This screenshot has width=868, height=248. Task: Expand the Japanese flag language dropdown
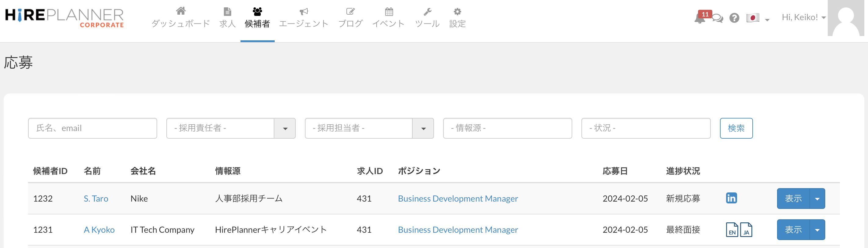coord(758,18)
